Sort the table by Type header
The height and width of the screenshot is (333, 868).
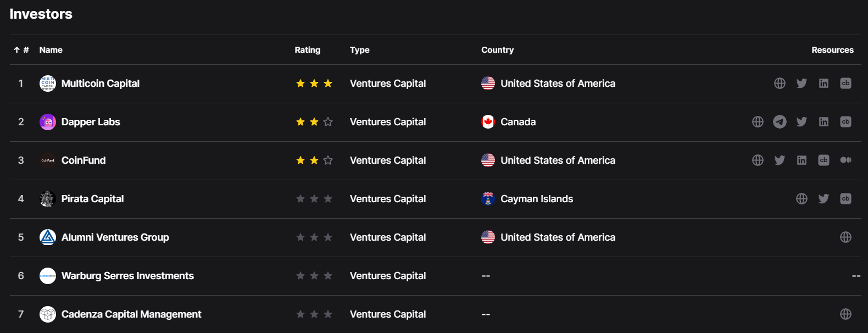(359, 50)
